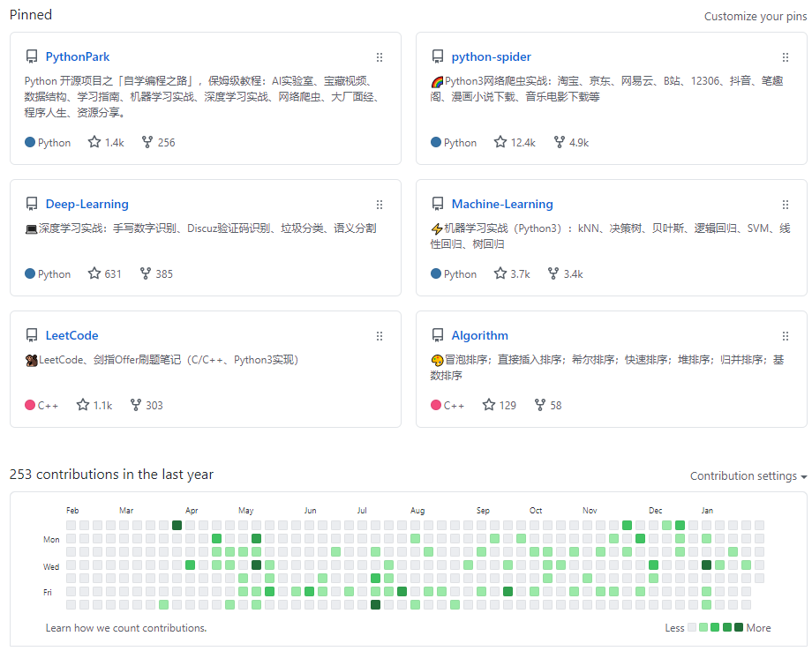The height and width of the screenshot is (651, 812).
Task: Click the LeetCode repository icon
Action: click(32, 335)
